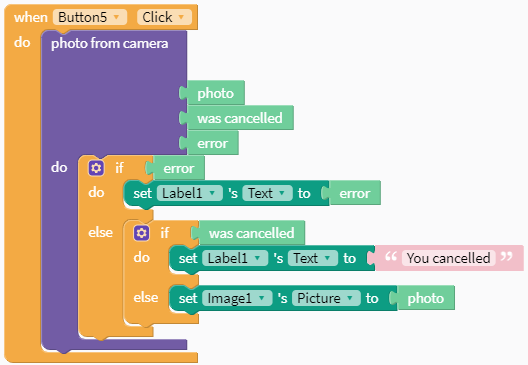Select the photo value in Image1 set block

pyautogui.click(x=425, y=298)
